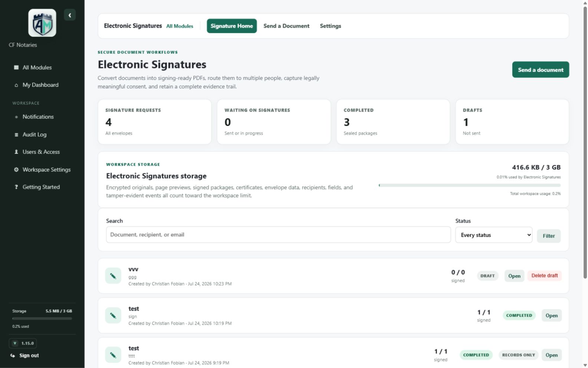Click the COMPLETED badge on the tttt row
This screenshot has height=368, width=588.
coord(476,355)
